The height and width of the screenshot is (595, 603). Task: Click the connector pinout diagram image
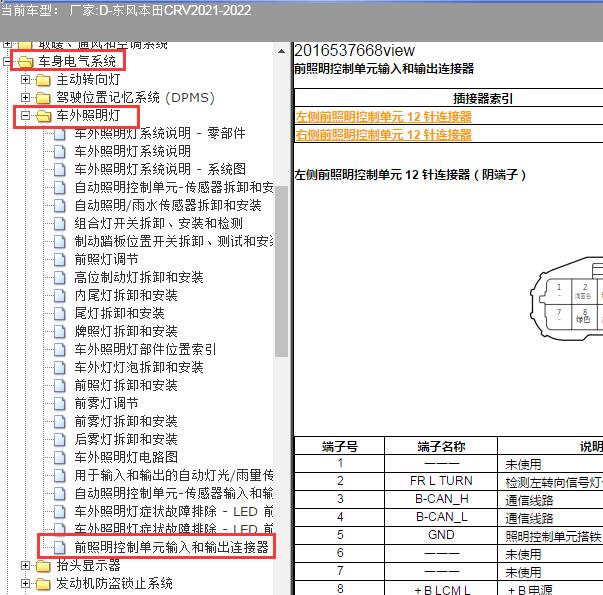pyautogui.click(x=566, y=298)
